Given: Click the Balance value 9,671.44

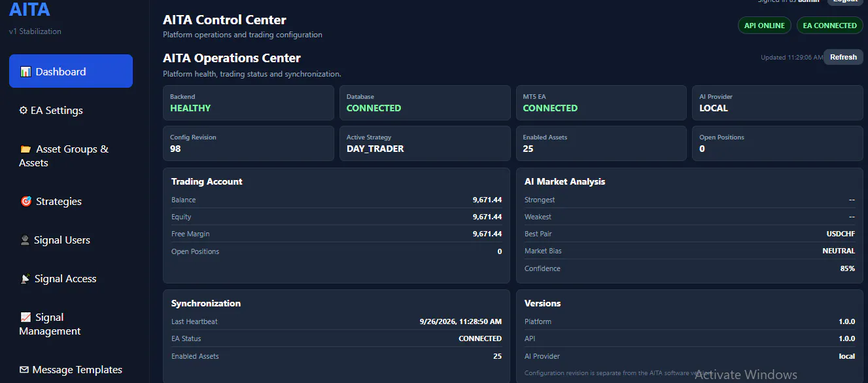Looking at the screenshot, I should point(487,200).
